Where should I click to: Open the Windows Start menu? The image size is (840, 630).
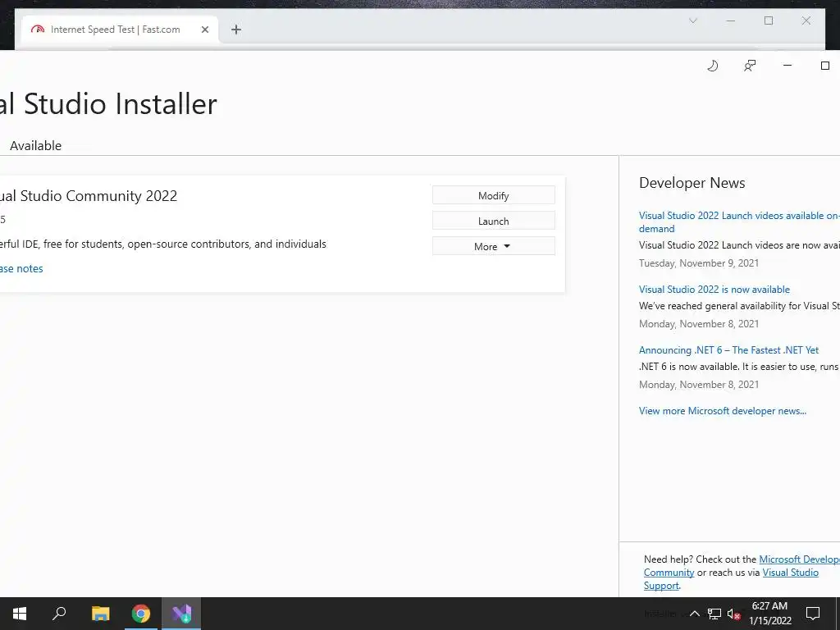20,614
